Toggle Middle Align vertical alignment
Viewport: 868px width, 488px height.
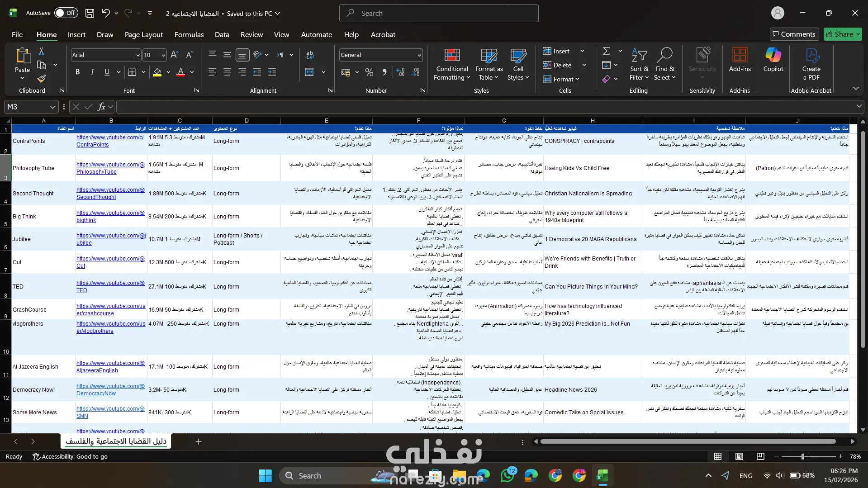tap(227, 55)
